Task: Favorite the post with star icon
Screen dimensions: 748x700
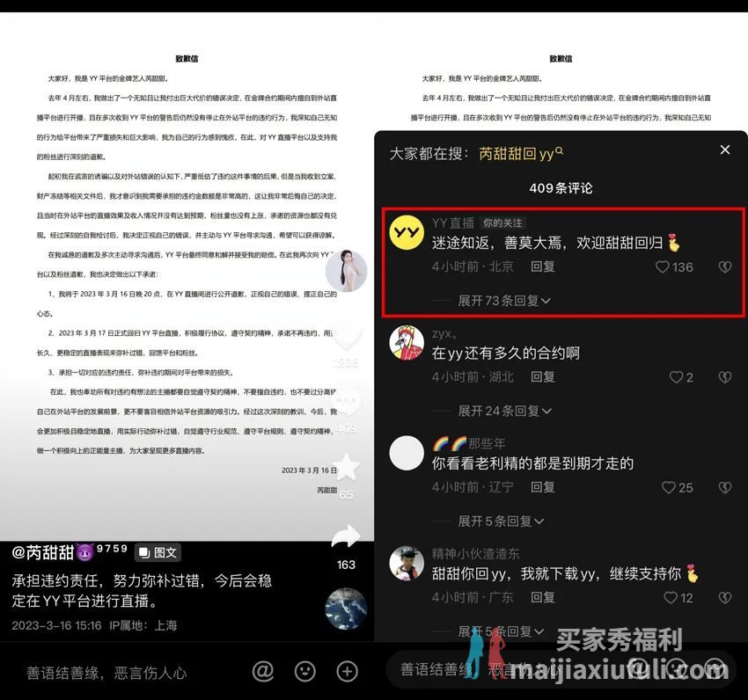Action: [x=347, y=466]
